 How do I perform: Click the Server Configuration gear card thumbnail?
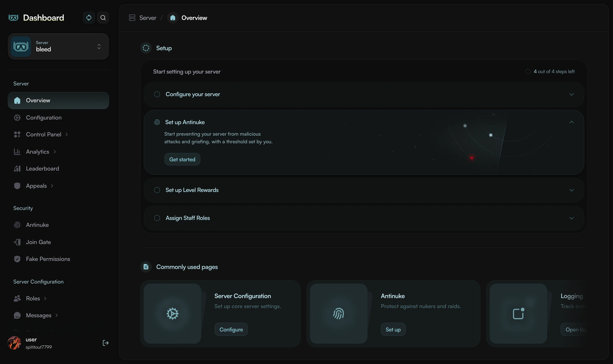pos(172,314)
